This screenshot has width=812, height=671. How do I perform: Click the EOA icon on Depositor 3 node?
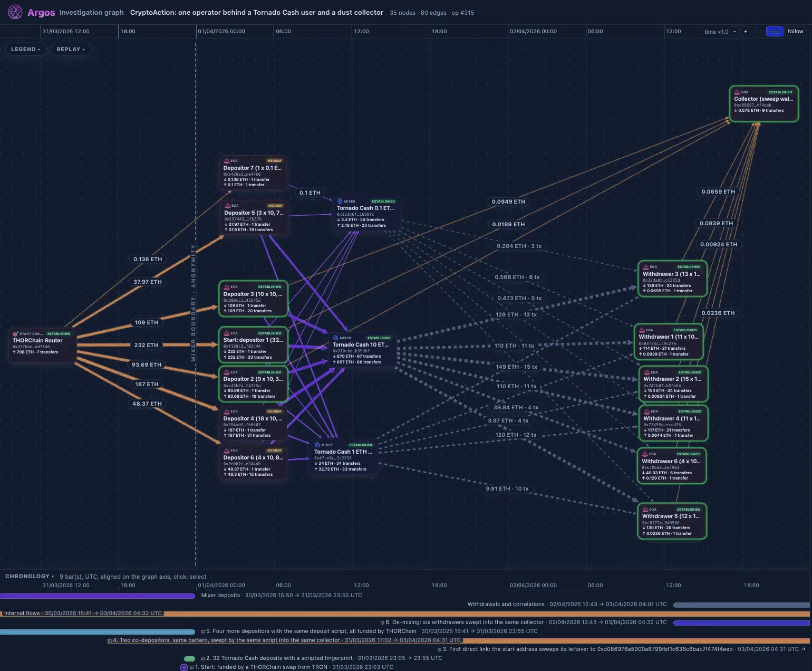pos(227,286)
